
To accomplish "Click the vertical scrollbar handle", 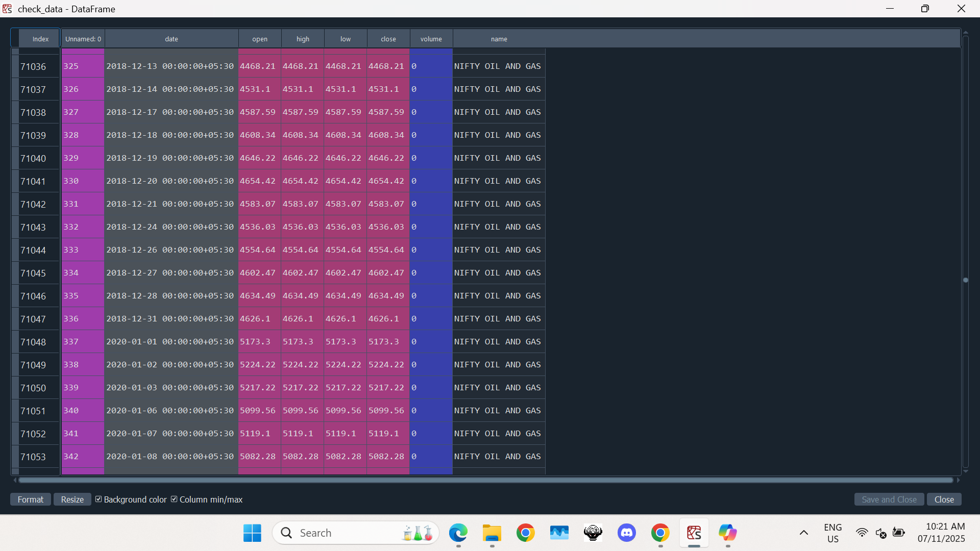I will coord(965,280).
